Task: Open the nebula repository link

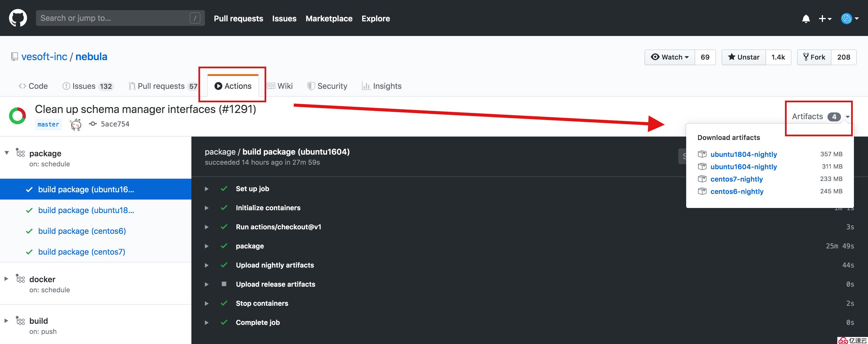Action: pos(91,56)
